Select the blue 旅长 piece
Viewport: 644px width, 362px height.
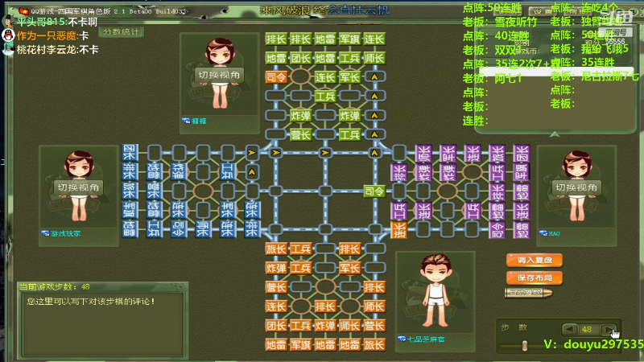130,191
